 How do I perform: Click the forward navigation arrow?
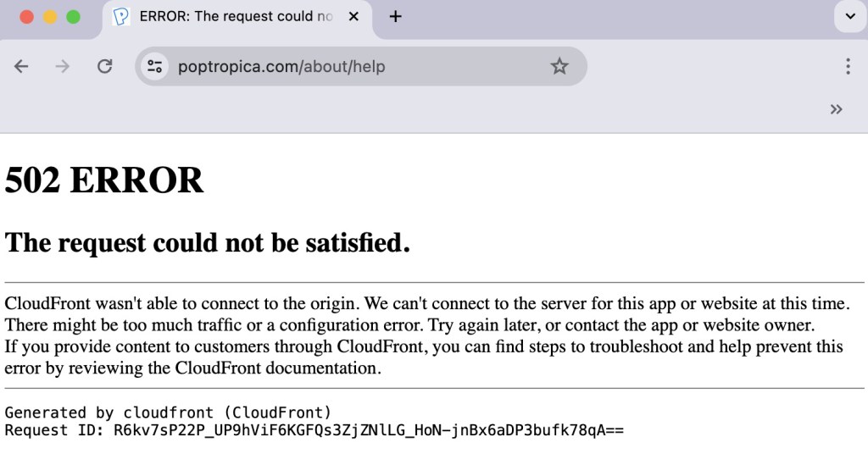(62, 66)
